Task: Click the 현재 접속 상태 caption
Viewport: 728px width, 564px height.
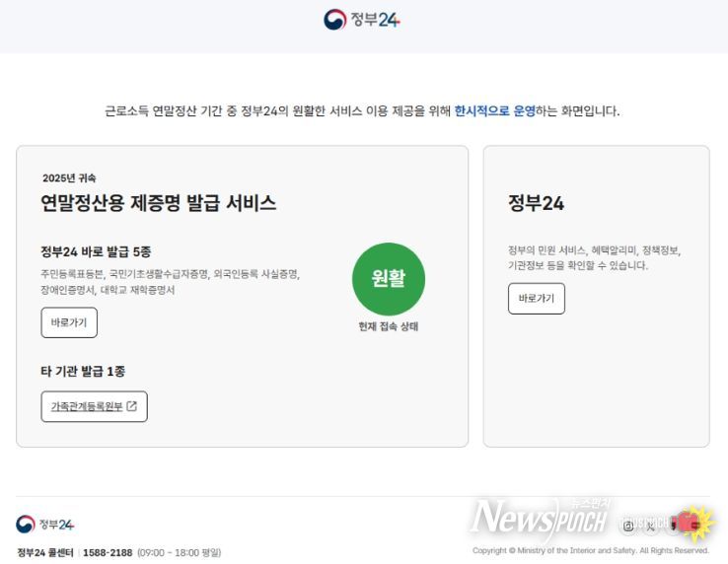Action: tap(388, 326)
